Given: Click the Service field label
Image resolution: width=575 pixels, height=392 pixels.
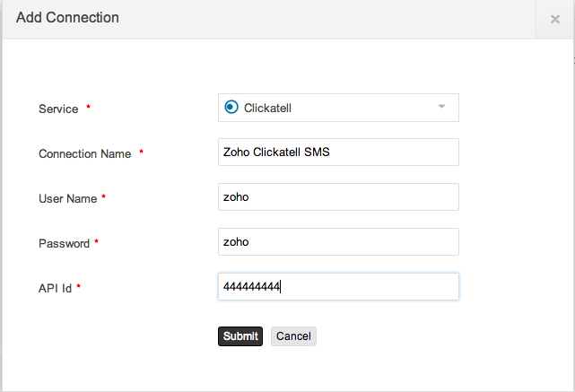Looking at the screenshot, I should [58, 109].
